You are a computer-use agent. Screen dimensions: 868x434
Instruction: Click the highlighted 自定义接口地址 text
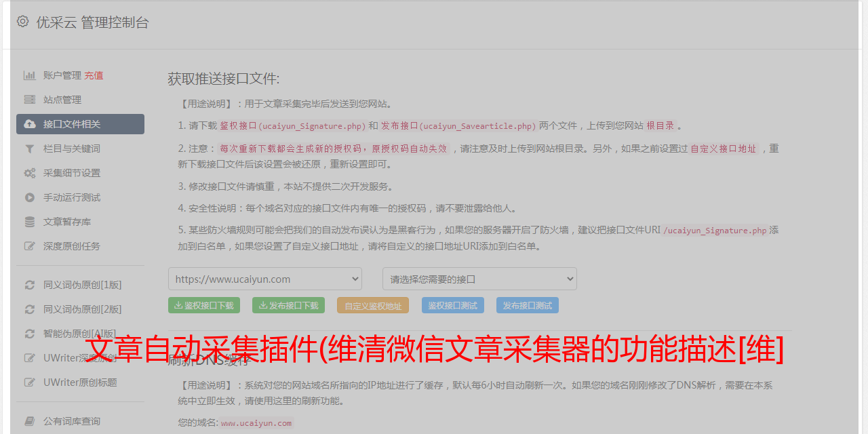(x=723, y=149)
